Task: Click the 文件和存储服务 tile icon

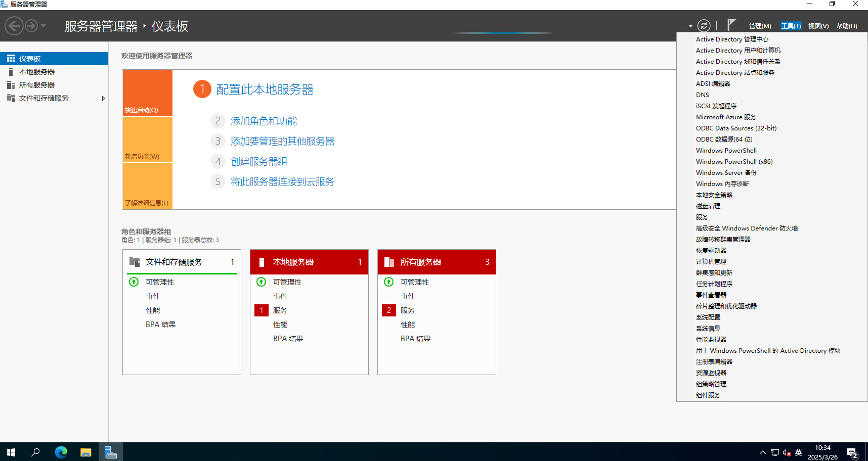Action: pyautogui.click(x=135, y=262)
